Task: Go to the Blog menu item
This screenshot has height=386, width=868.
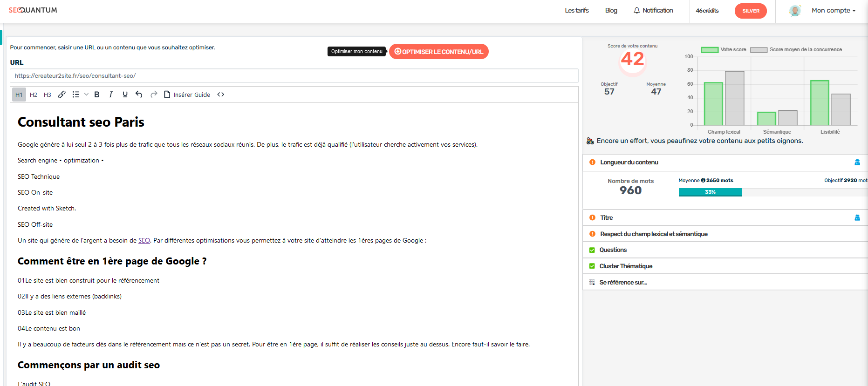Action: (x=611, y=11)
